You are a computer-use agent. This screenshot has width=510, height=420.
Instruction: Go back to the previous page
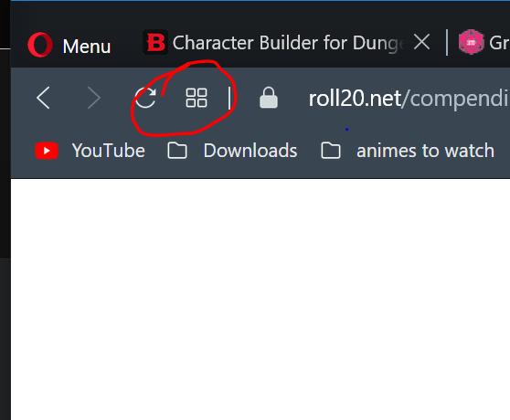[43, 98]
